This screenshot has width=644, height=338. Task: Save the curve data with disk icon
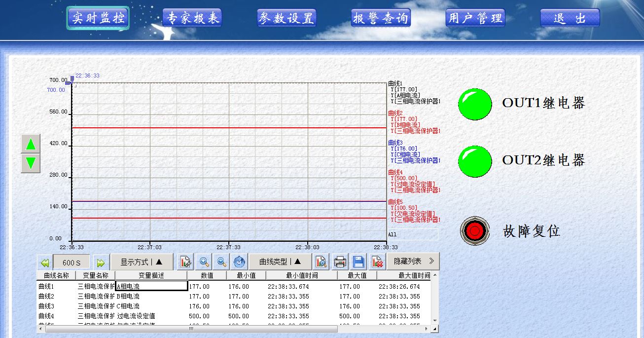[358, 262]
